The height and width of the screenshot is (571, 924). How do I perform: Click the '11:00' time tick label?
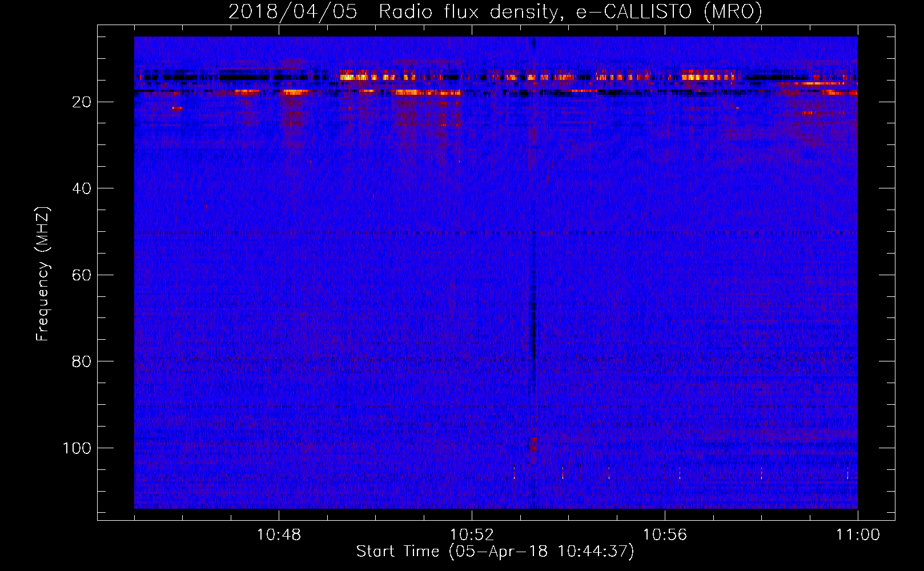point(858,535)
